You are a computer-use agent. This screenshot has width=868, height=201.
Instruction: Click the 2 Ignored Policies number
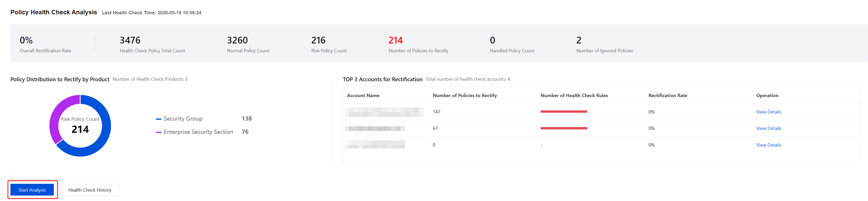point(579,40)
